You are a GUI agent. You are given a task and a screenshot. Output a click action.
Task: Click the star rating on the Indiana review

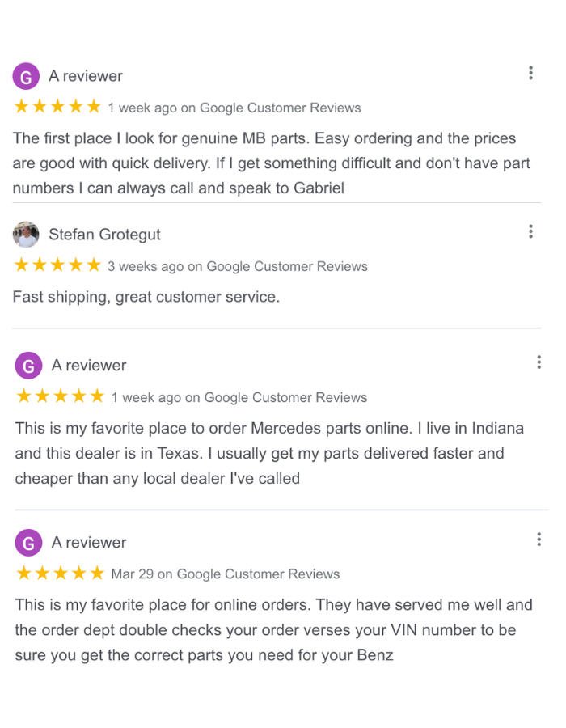click(61, 396)
